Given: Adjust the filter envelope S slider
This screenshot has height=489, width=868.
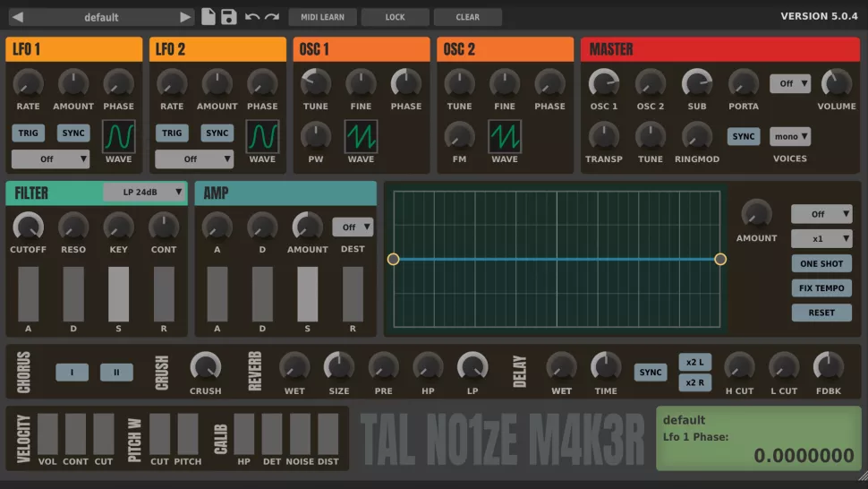Looking at the screenshot, I should (x=118, y=294).
